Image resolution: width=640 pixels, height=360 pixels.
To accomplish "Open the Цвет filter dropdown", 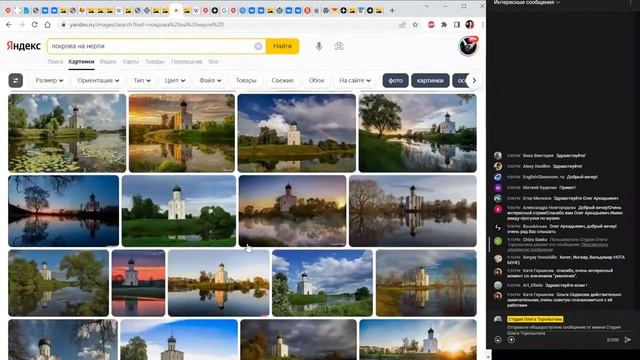I will [175, 80].
